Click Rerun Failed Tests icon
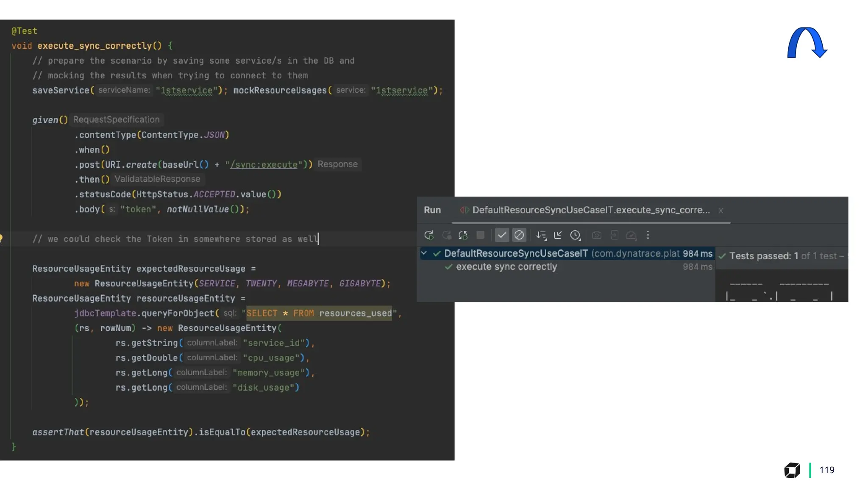This screenshot has width=868, height=488. tap(446, 235)
